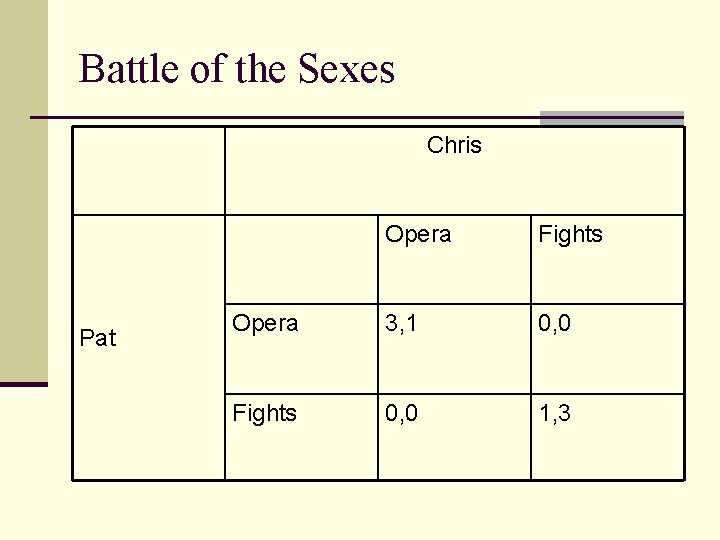The height and width of the screenshot is (540, 720).
Task: Click the Fights column header
Action: coord(570,235)
